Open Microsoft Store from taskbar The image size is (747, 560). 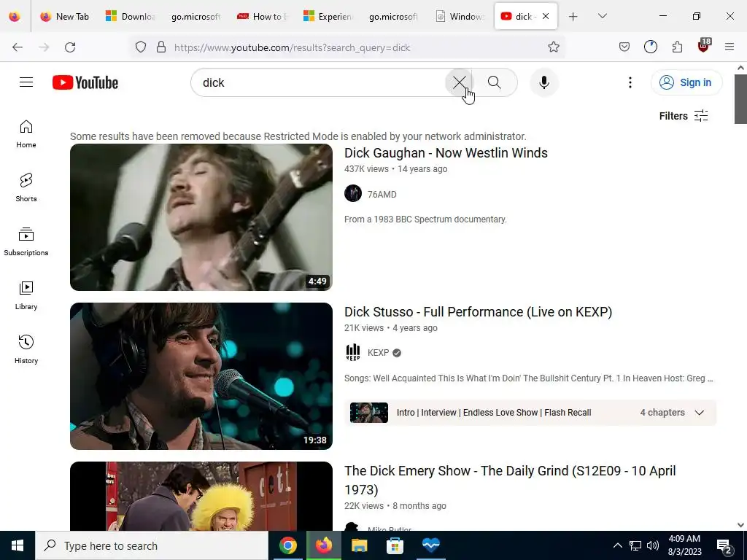pyautogui.click(x=395, y=545)
